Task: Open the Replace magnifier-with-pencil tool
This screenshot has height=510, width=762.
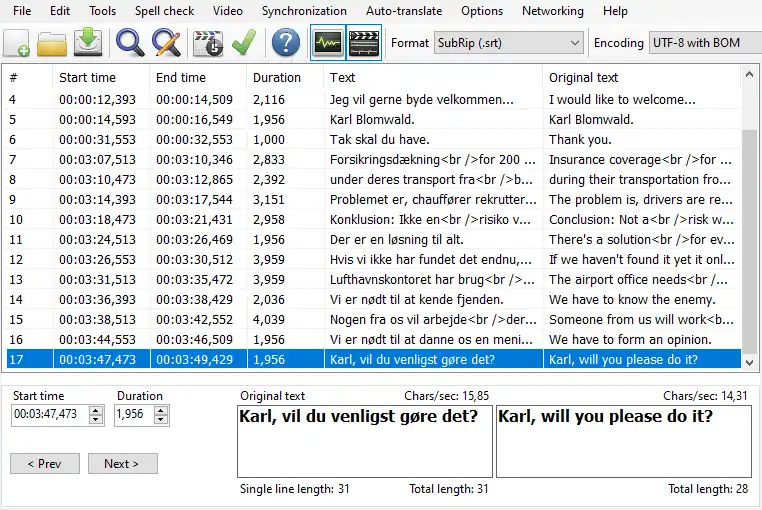Action: point(166,43)
